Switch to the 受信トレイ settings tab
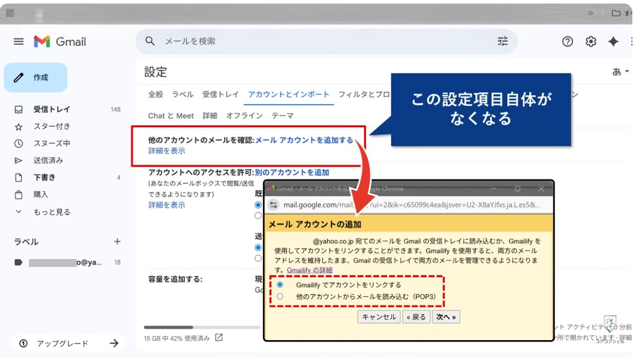 220,94
